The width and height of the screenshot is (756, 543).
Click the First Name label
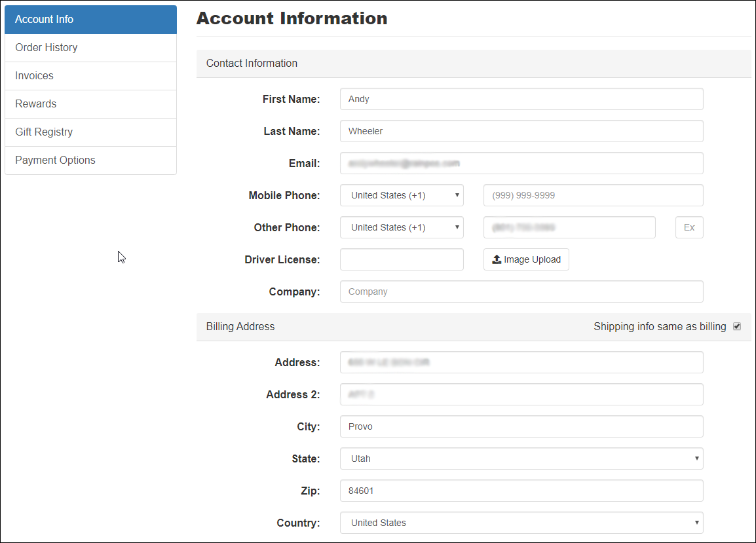point(292,99)
